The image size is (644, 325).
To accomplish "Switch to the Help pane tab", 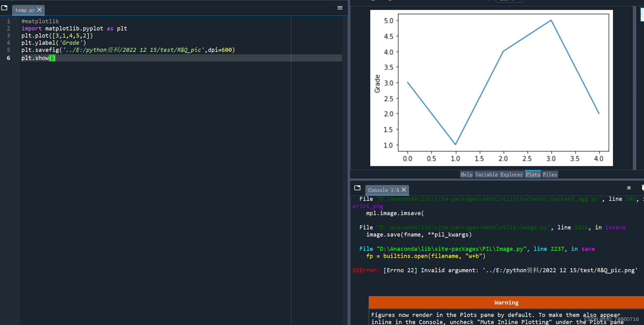I will click(466, 174).
